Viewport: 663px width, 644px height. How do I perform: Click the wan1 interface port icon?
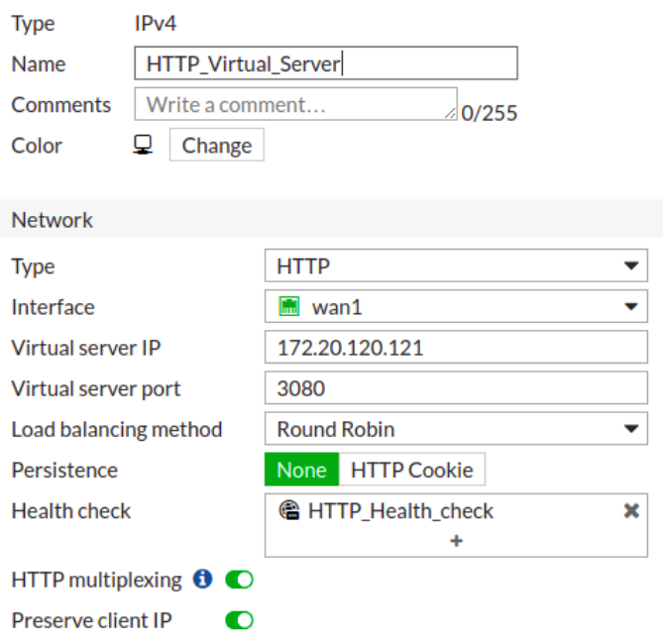click(x=289, y=306)
